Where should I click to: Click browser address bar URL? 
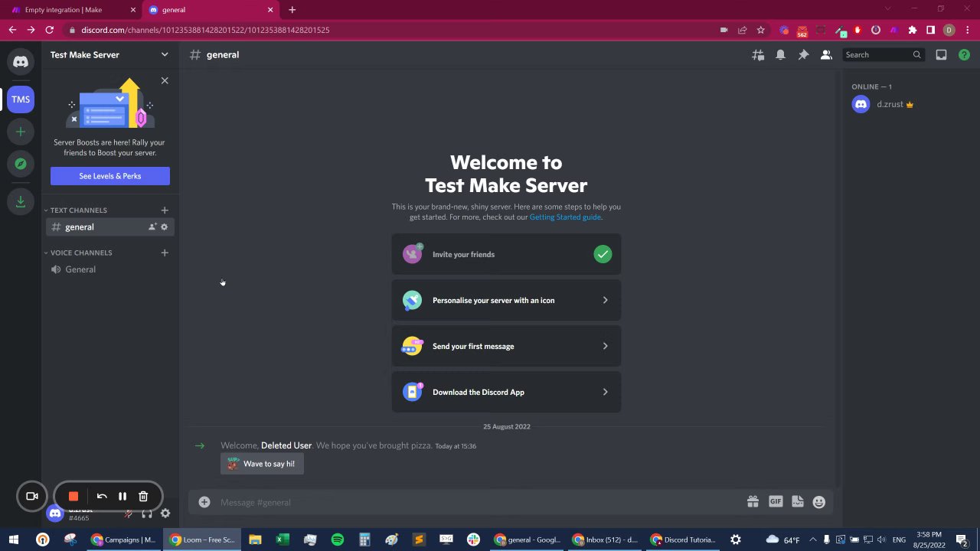coord(205,30)
